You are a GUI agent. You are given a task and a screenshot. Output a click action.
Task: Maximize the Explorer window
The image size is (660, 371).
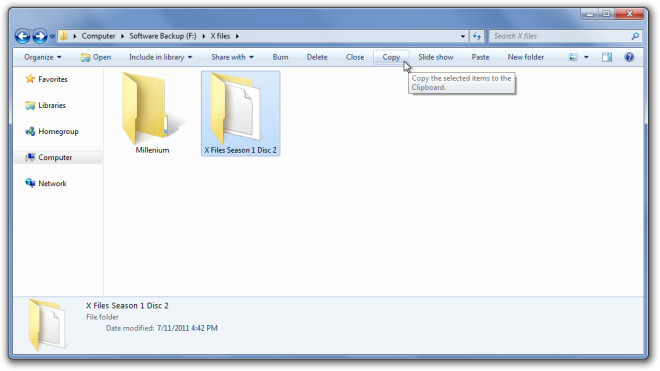pos(606,14)
